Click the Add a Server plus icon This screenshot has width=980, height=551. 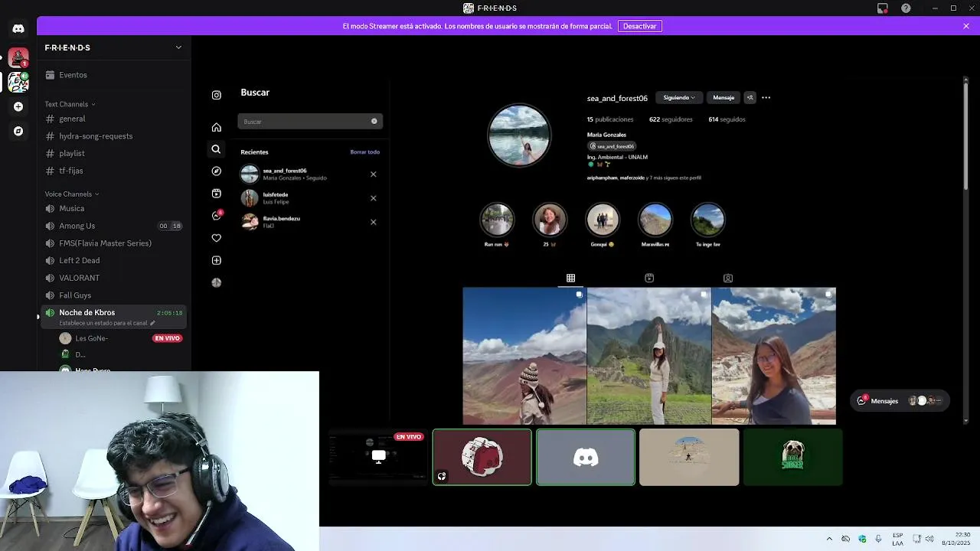(18, 106)
